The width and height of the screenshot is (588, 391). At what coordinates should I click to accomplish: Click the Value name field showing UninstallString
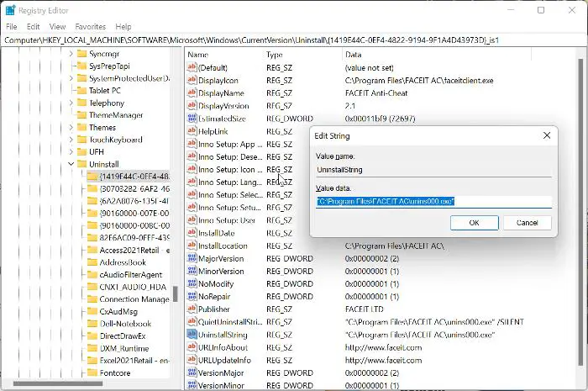(433, 170)
